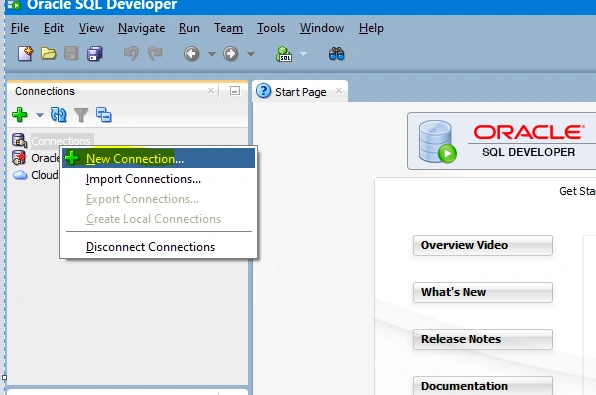596x395 pixels.
Task: Click the Release Notes button
Action: point(483,339)
